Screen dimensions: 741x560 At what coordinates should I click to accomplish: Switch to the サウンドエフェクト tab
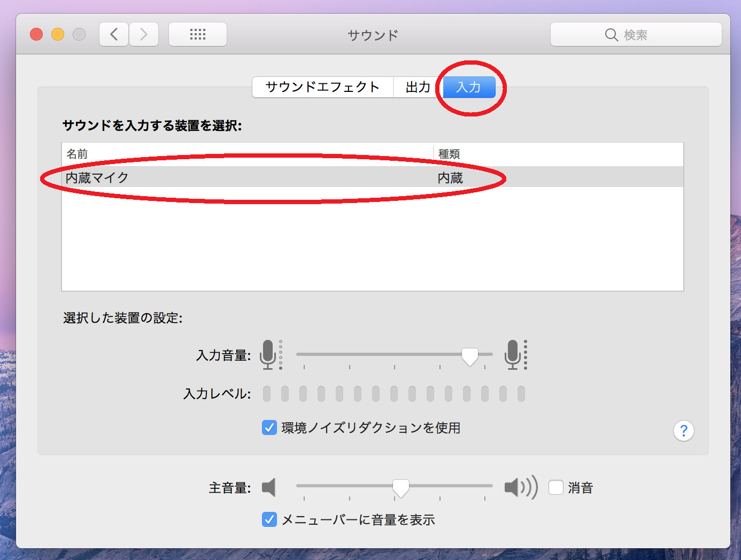[x=322, y=87]
